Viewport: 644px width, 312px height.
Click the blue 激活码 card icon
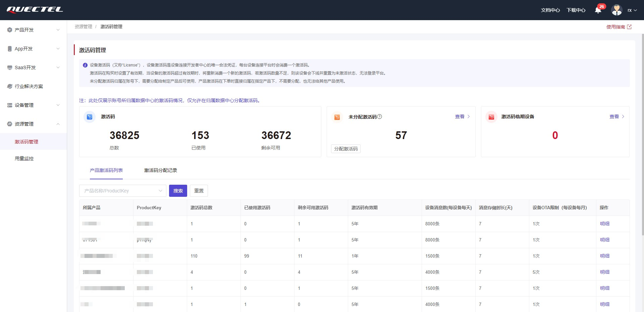click(x=90, y=117)
